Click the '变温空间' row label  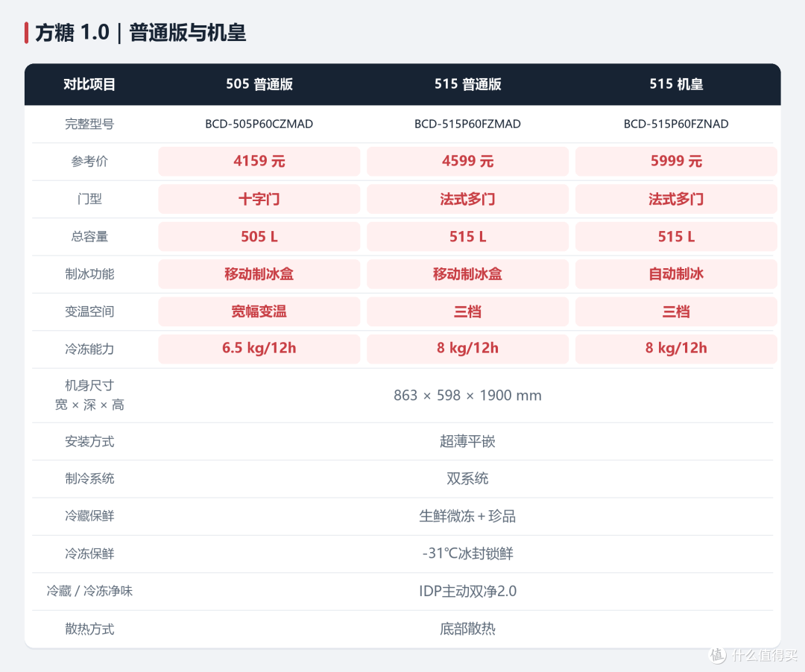89,311
